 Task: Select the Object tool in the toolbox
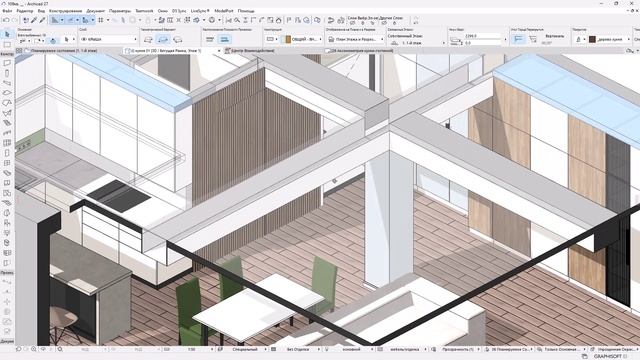(x=7, y=223)
